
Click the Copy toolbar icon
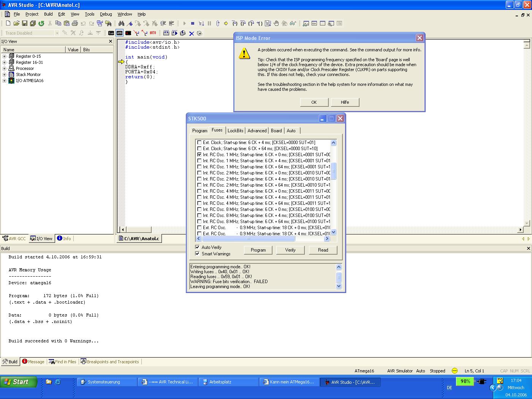58,23
